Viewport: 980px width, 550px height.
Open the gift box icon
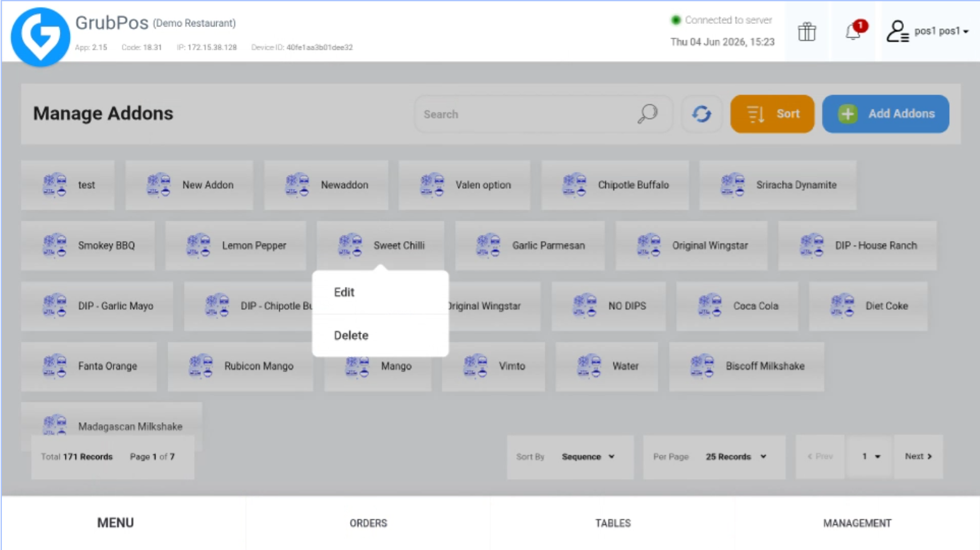pos(807,31)
